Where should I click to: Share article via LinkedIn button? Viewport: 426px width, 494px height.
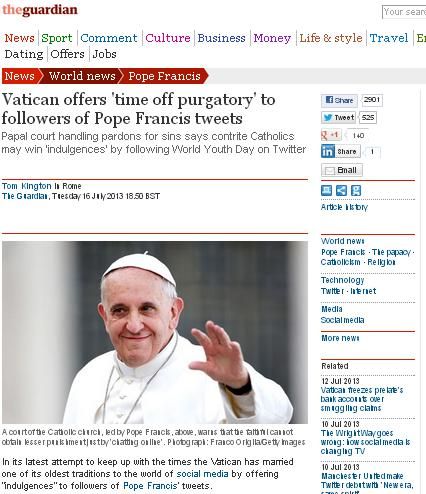point(341,152)
